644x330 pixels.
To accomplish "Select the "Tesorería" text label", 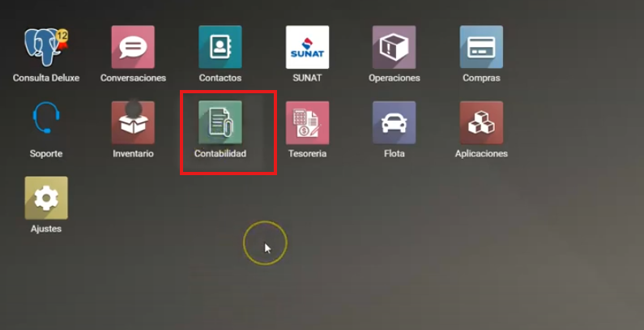I will (x=307, y=154).
